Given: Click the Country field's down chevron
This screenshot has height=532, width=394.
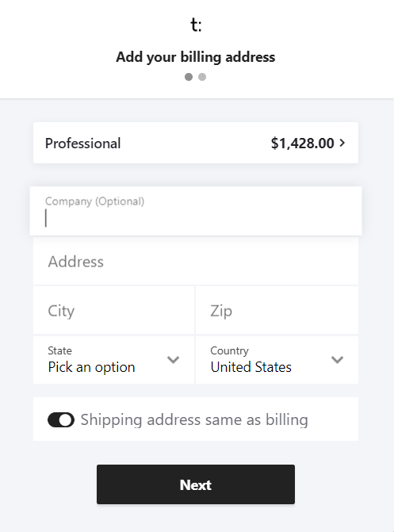Looking at the screenshot, I should point(338,360).
